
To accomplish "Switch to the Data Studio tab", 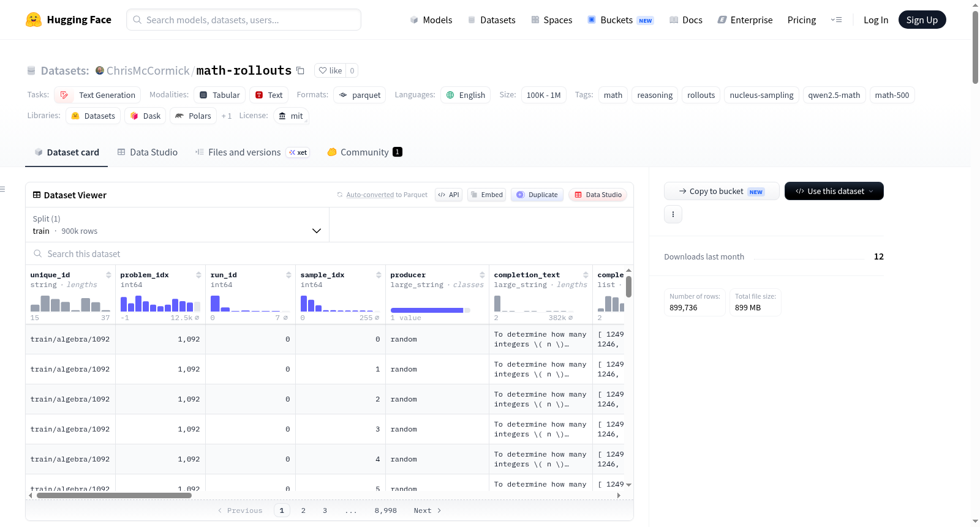I will [148, 152].
